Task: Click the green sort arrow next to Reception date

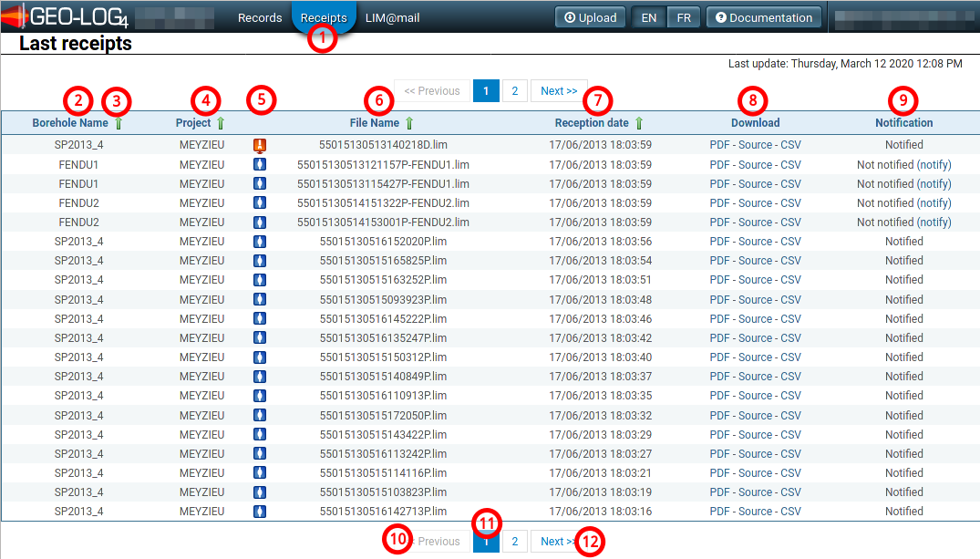Action: 639,123
